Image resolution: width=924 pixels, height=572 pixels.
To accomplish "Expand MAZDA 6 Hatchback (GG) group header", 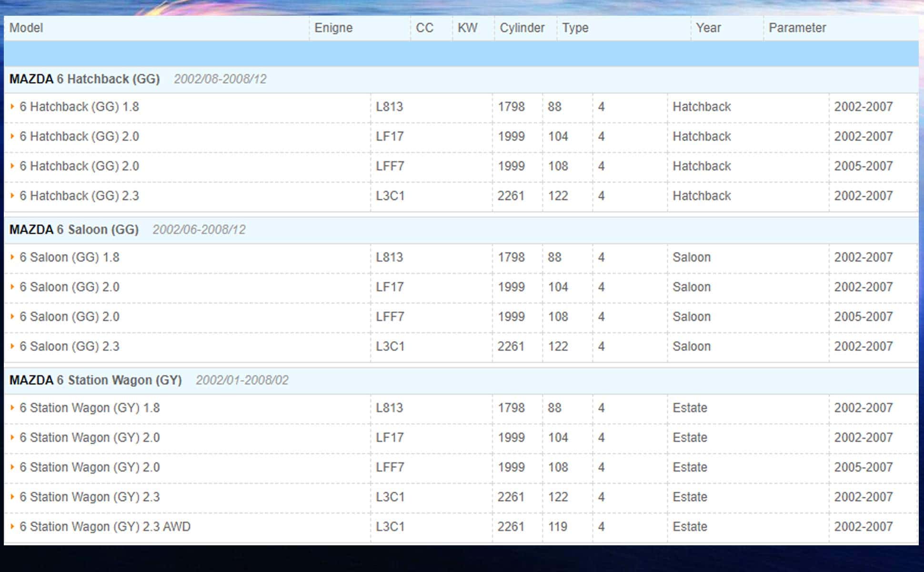I will (84, 79).
